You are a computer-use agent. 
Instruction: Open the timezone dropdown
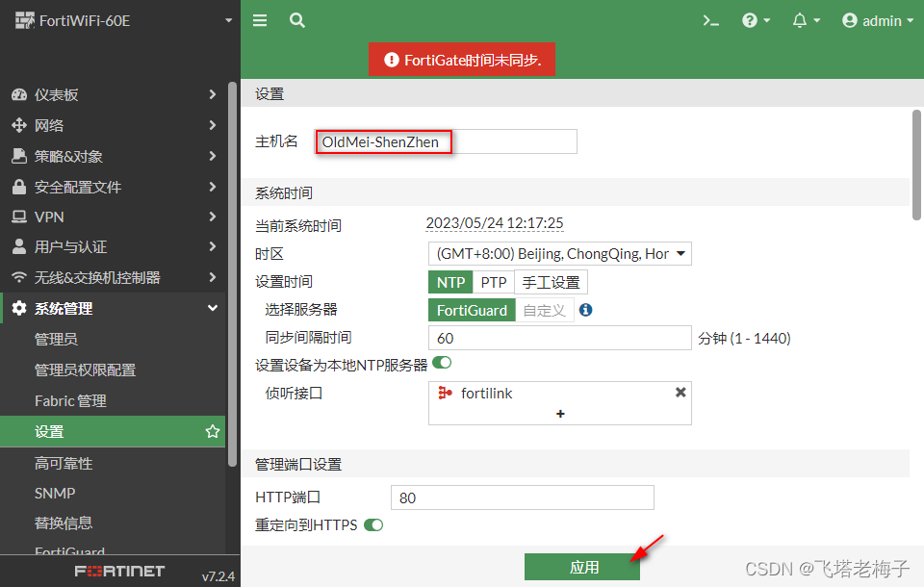(x=560, y=253)
